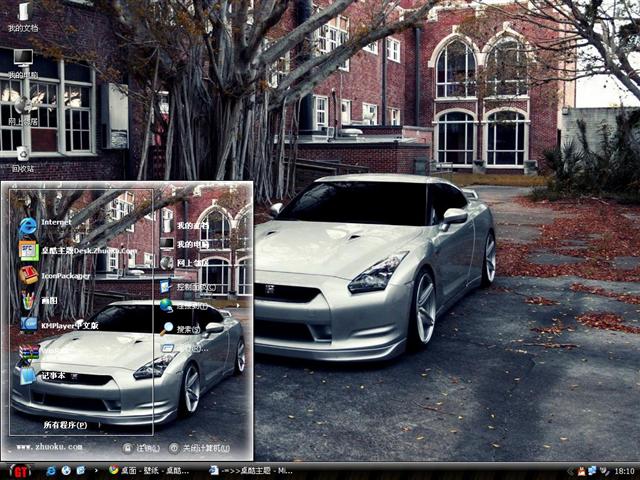This screenshot has height=480, width=640.
Task: Click the 18:10 taskbar clock
Action: (624, 471)
